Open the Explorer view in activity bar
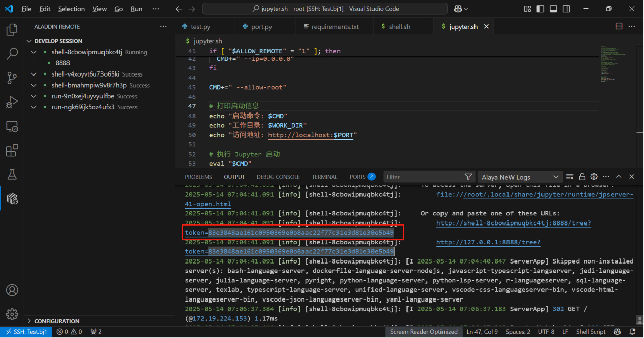This screenshot has width=644, height=338. point(12,30)
